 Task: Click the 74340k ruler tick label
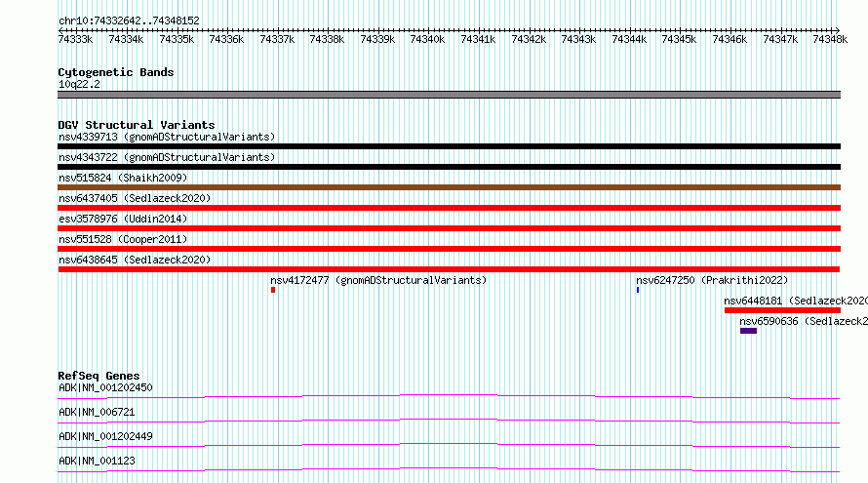click(427, 39)
